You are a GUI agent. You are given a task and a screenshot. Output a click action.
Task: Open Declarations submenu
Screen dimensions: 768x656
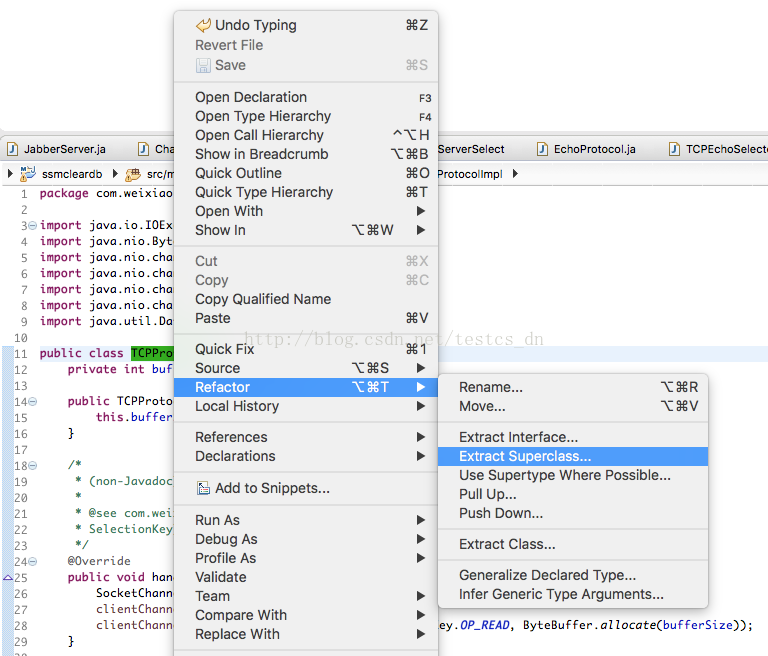306,456
